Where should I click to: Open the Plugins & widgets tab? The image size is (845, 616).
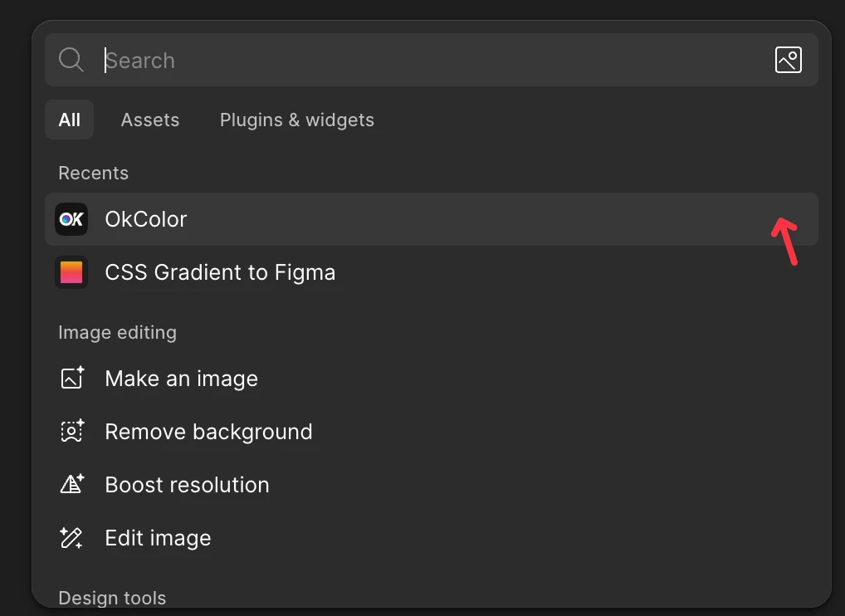pos(297,120)
